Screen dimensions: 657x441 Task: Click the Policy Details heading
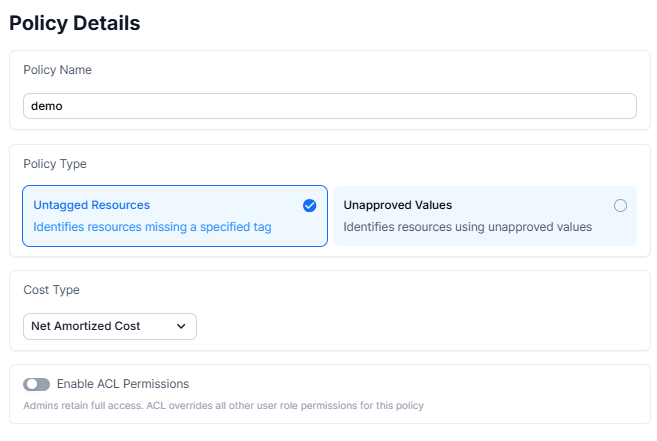pos(75,23)
